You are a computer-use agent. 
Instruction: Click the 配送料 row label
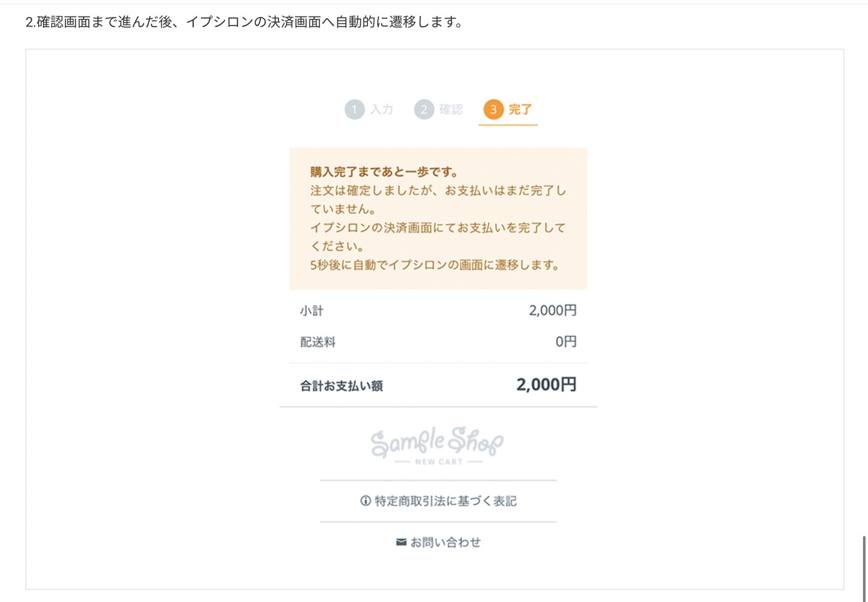coord(318,342)
